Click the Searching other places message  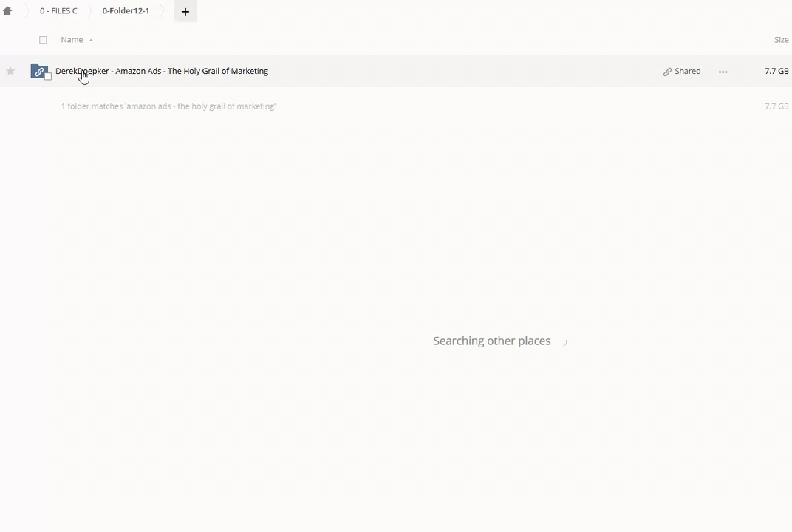pos(491,341)
